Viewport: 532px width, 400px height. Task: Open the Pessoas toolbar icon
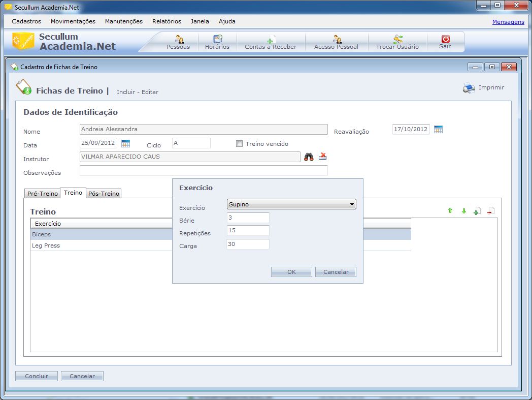coord(178,40)
